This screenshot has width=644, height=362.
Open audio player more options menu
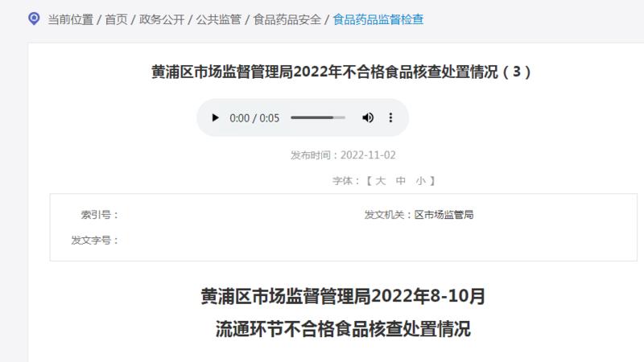coord(390,117)
